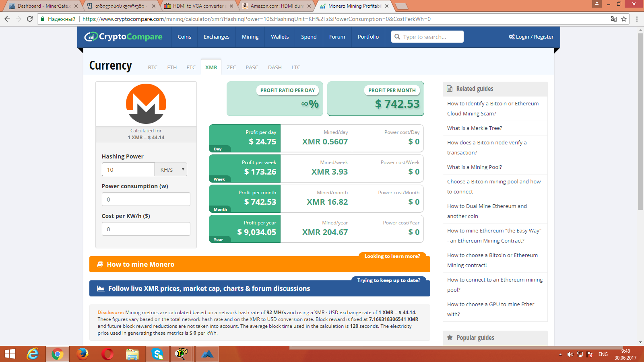644x362 pixels.
Task: Open the Mining menu
Action: 250,37
